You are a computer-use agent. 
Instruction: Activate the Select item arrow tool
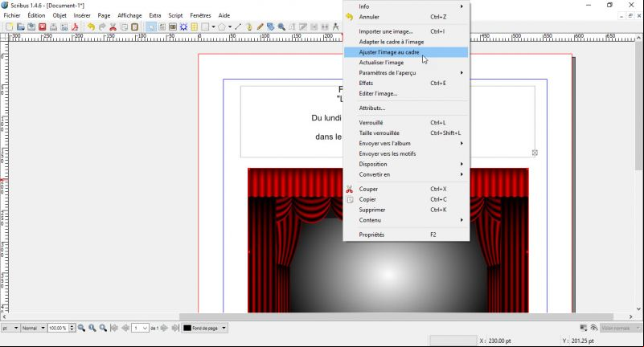[x=150, y=27]
